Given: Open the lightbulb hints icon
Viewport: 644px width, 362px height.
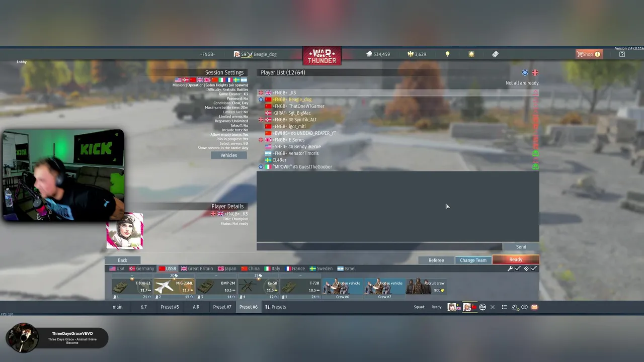Looking at the screenshot, I should click(x=447, y=54).
